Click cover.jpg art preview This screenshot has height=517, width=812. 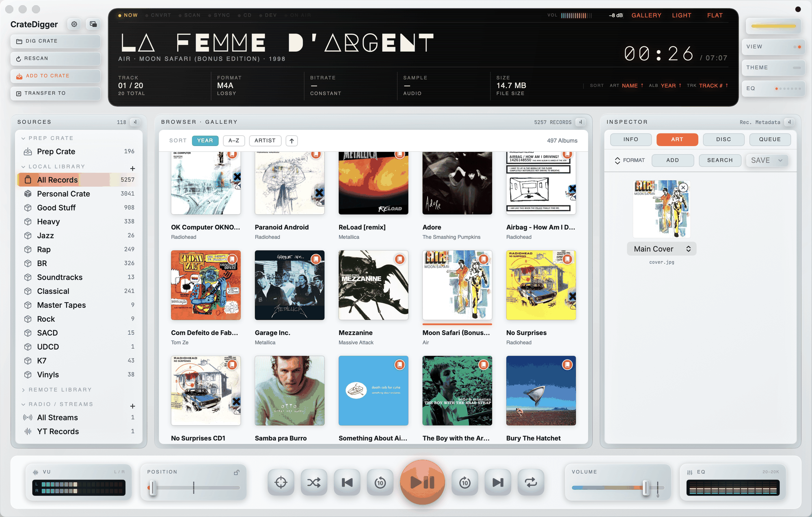(662, 209)
